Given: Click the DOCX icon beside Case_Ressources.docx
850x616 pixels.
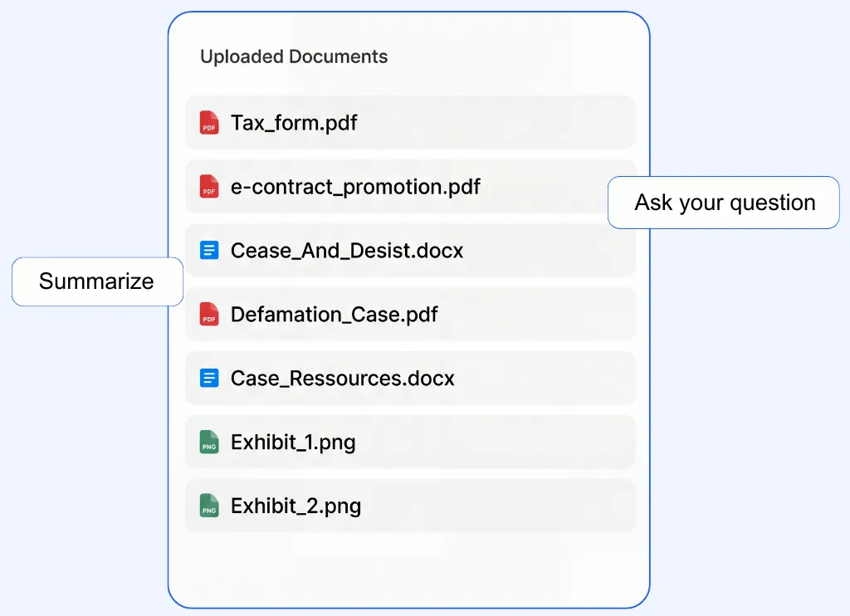Looking at the screenshot, I should click(x=208, y=378).
